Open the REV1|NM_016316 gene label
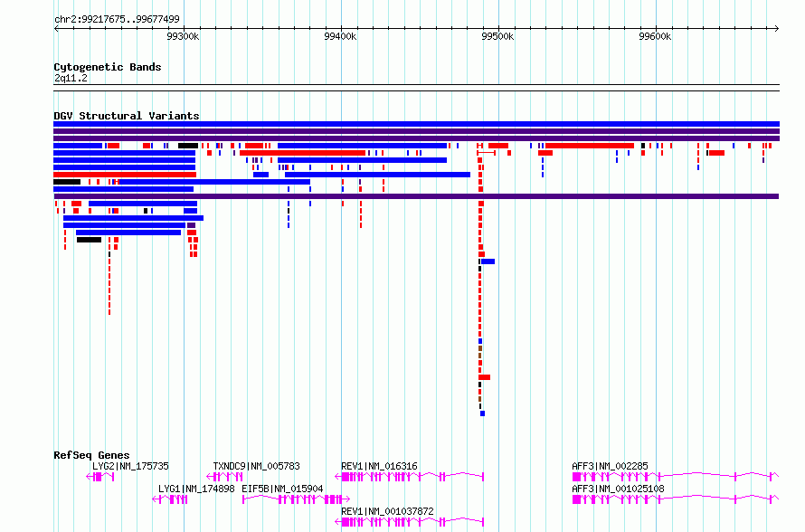The width and height of the screenshot is (805, 532). [379, 466]
